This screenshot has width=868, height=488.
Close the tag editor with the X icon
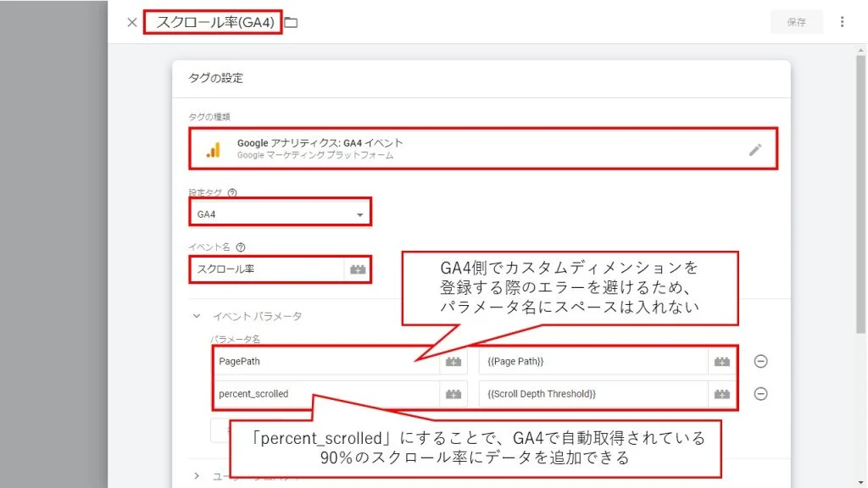coord(131,23)
